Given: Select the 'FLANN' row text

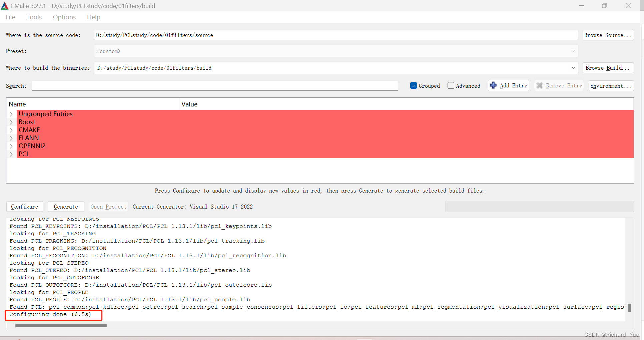Looking at the screenshot, I should click(x=29, y=138).
